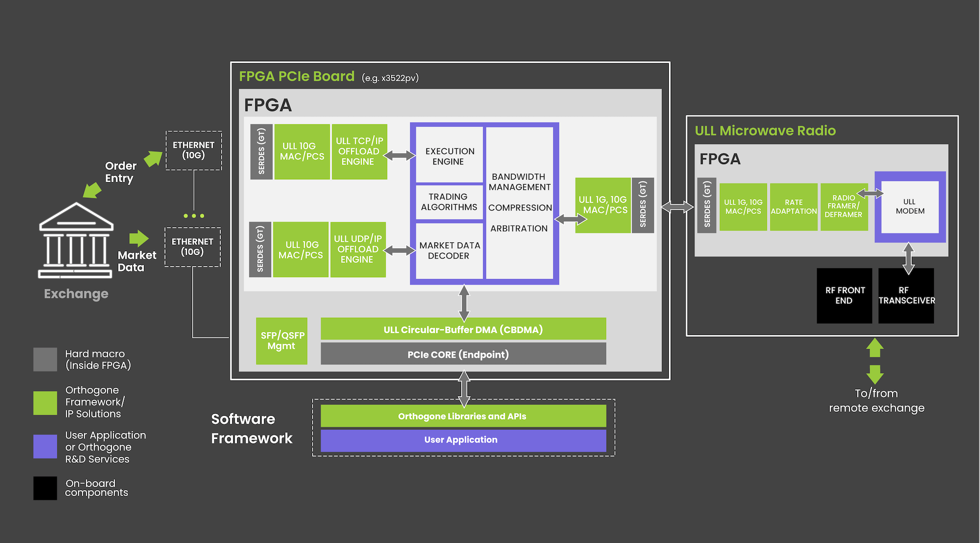Click the Exchange caption under the building
980x543 pixels.
(x=76, y=294)
